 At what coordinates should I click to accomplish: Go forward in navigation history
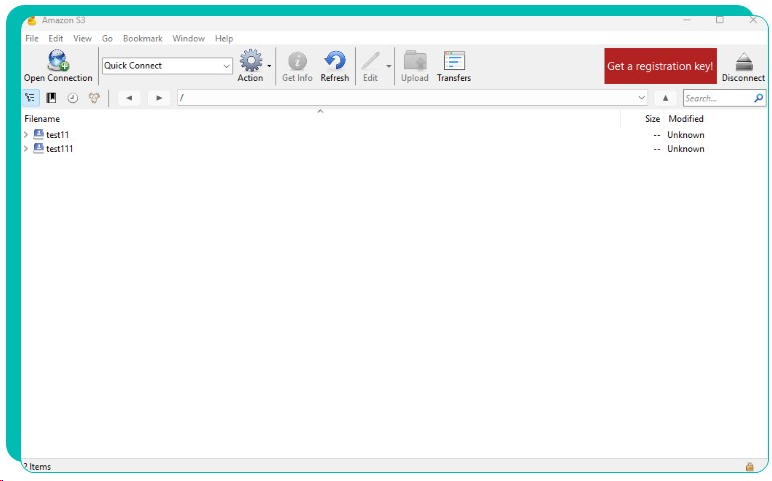point(159,98)
